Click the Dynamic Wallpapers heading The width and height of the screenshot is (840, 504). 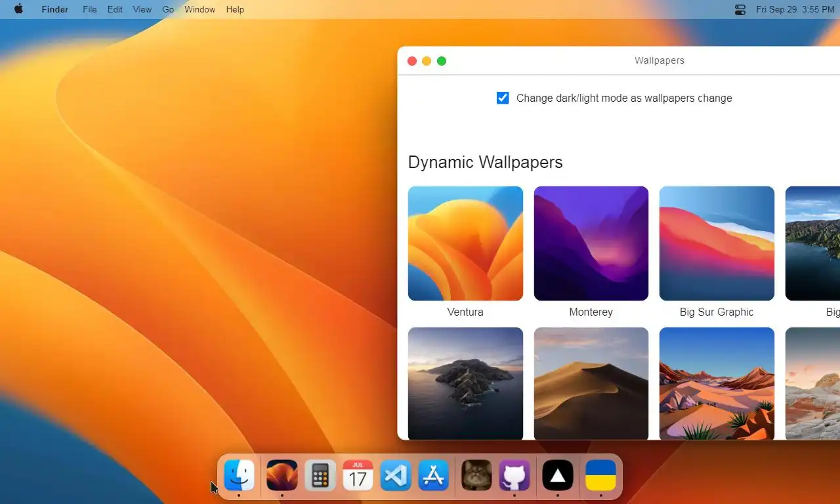pos(486,162)
